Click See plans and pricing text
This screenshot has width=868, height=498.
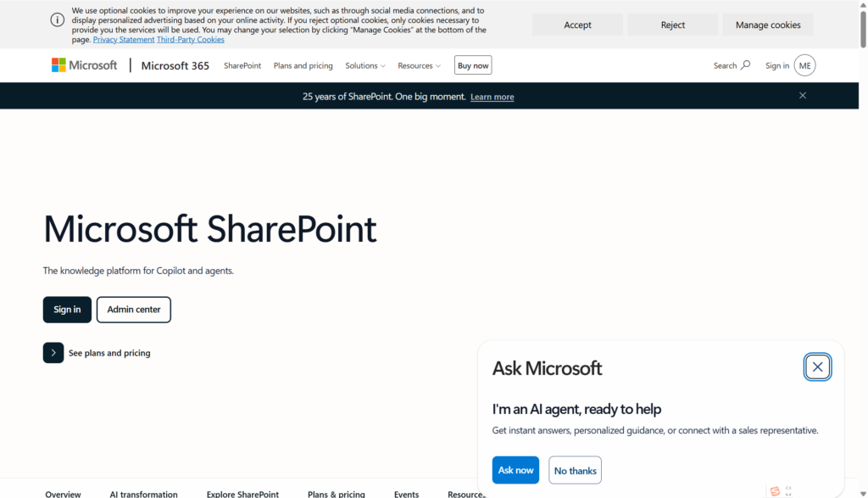click(x=109, y=353)
